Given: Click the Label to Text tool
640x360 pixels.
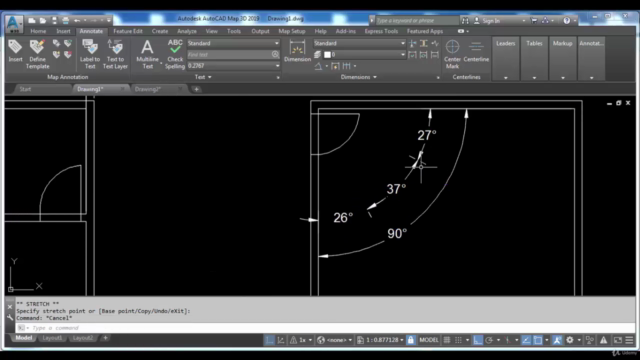Looking at the screenshot, I should (90, 54).
